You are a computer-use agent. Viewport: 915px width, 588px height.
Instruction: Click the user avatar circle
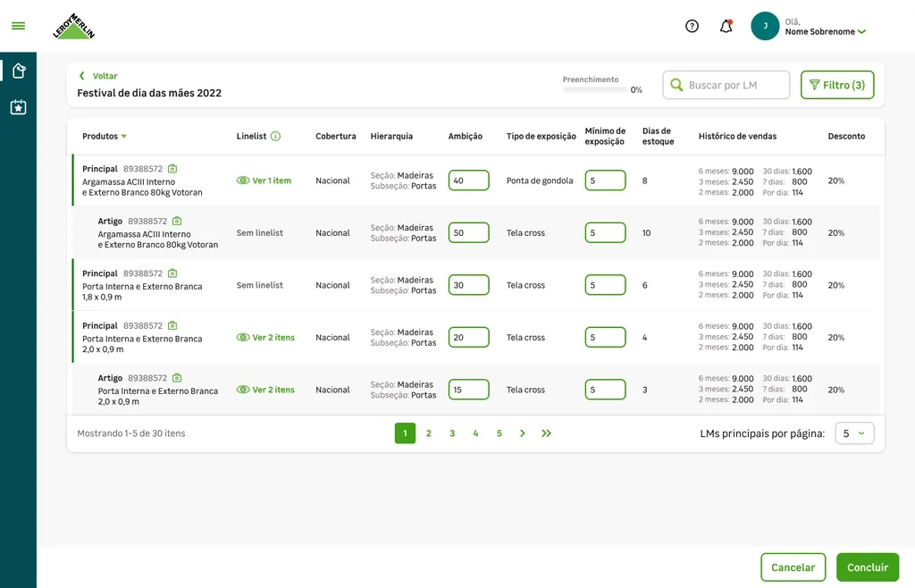tap(765, 26)
